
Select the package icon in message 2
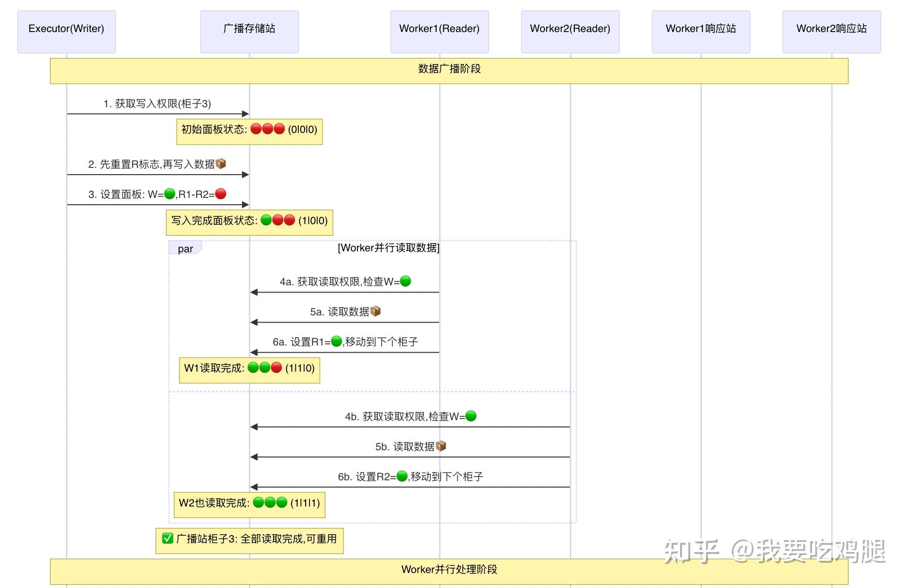[222, 163]
